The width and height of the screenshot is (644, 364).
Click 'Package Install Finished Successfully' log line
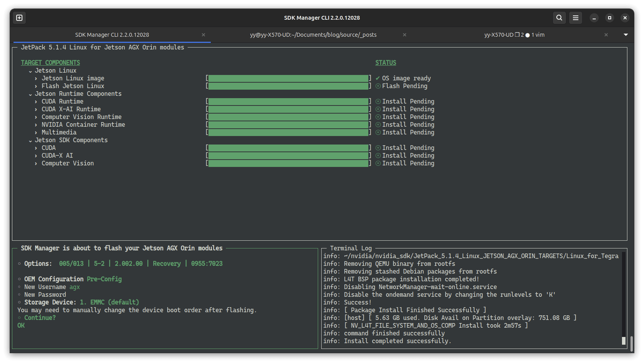tap(405, 310)
